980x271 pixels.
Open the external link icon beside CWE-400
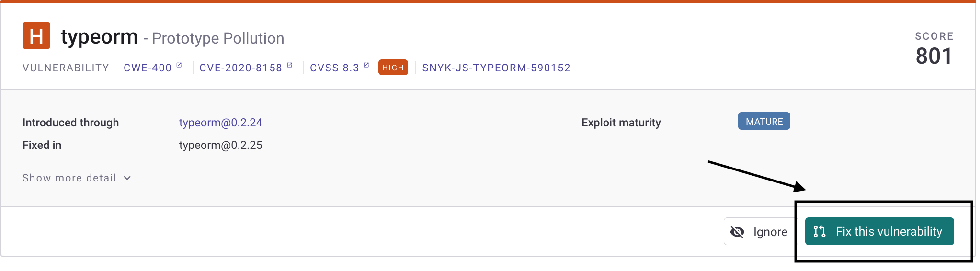tap(179, 65)
